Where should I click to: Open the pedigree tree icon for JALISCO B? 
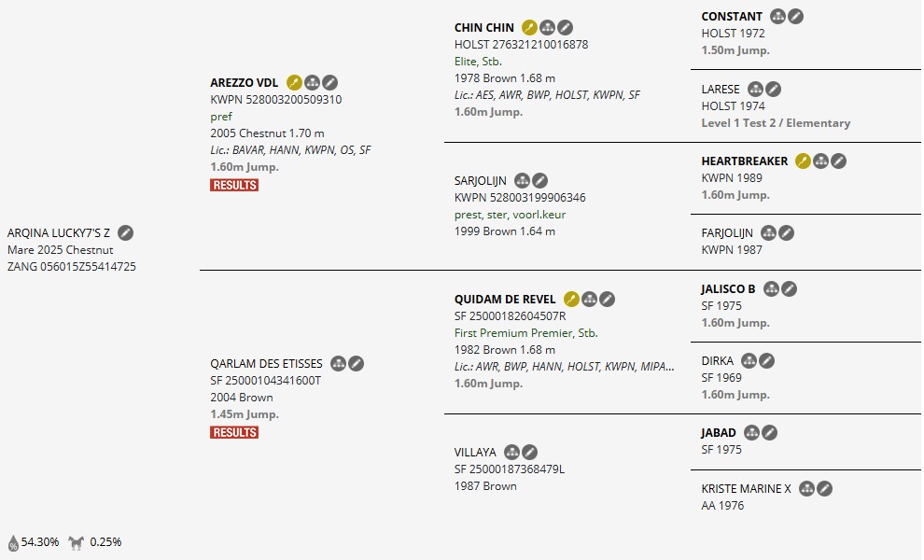pos(771,289)
